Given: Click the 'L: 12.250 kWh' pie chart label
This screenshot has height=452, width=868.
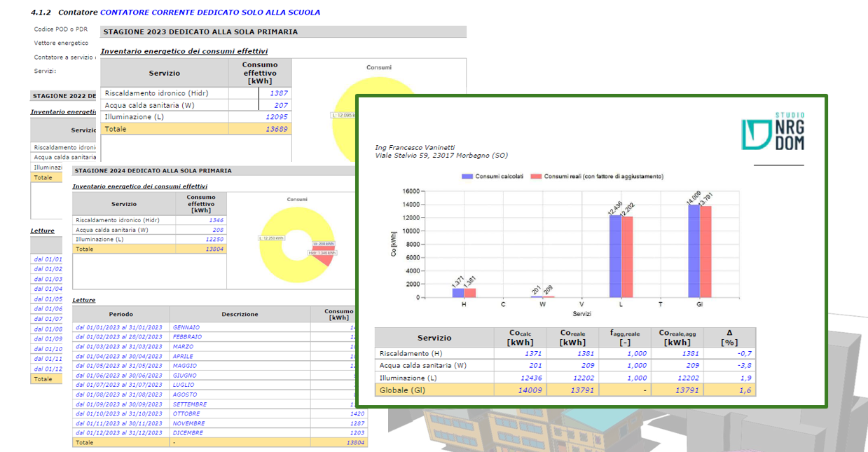Looking at the screenshot, I should point(270,238).
